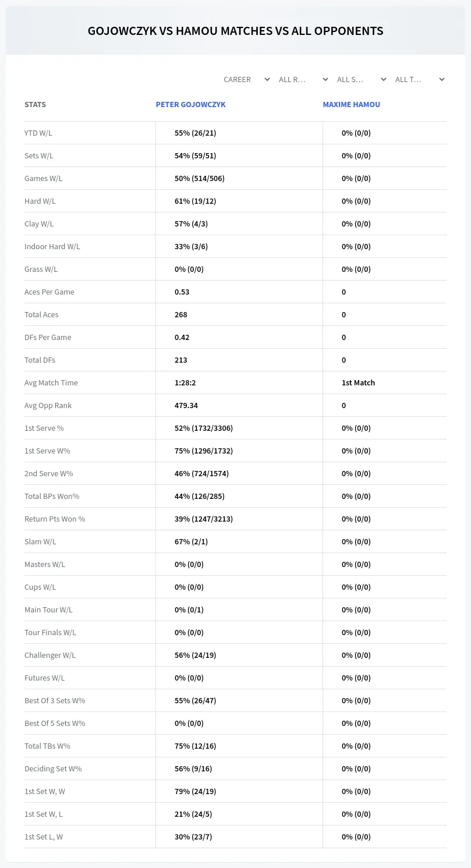Viewport: 471px width, 868px height.
Task: Open Maxime Hamou's player profile link
Action: coord(352,105)
